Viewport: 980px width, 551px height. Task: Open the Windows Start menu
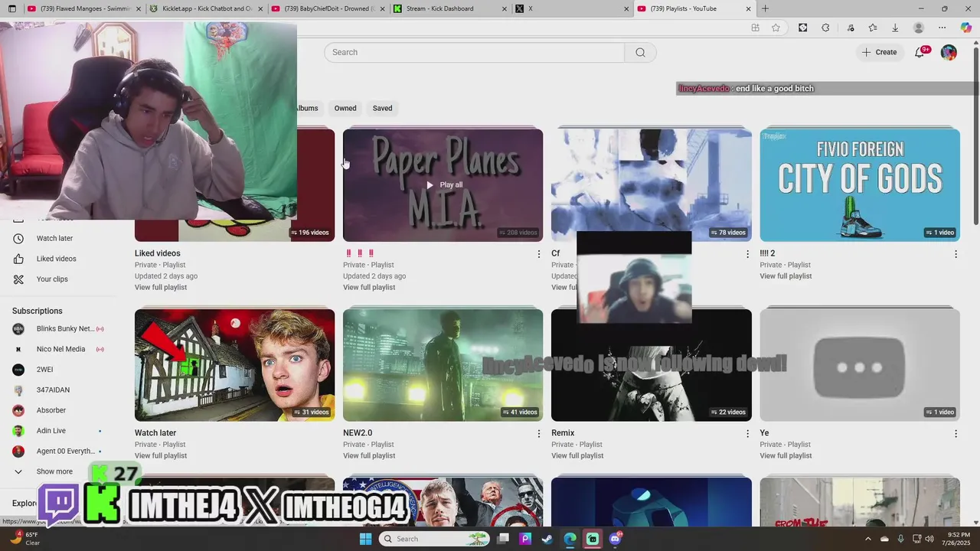coord(365,539)
